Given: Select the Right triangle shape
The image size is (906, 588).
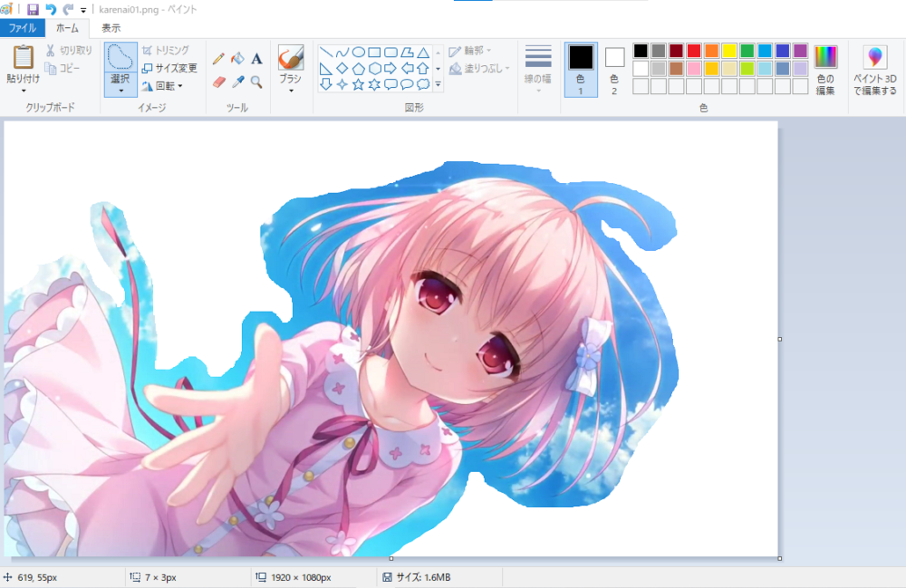Looking at the screenshot, I should point(326,69).
